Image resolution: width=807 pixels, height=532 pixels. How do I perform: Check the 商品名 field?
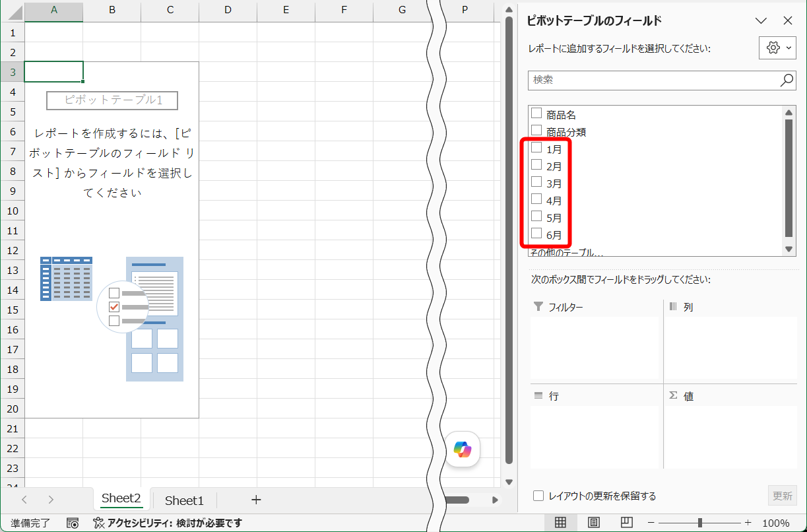(x=536, y=114)
